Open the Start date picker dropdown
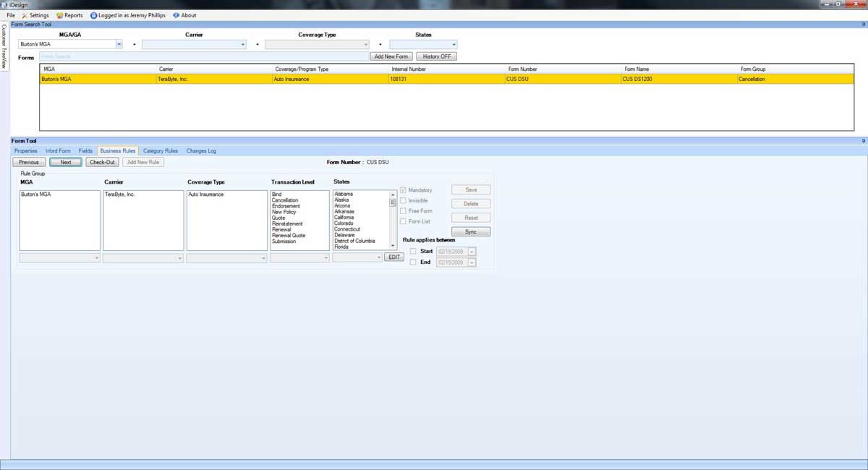Viewport: 868px width, 470px height. pyautogui.click(x=472, y=252)
